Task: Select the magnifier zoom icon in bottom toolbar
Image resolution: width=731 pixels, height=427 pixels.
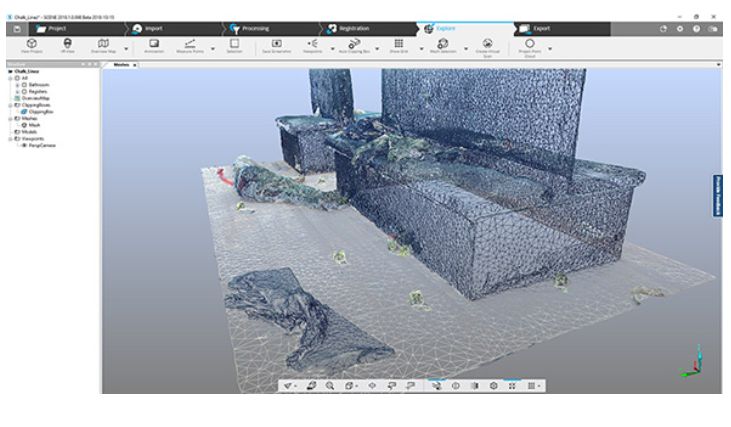Action: coord(330,386)
